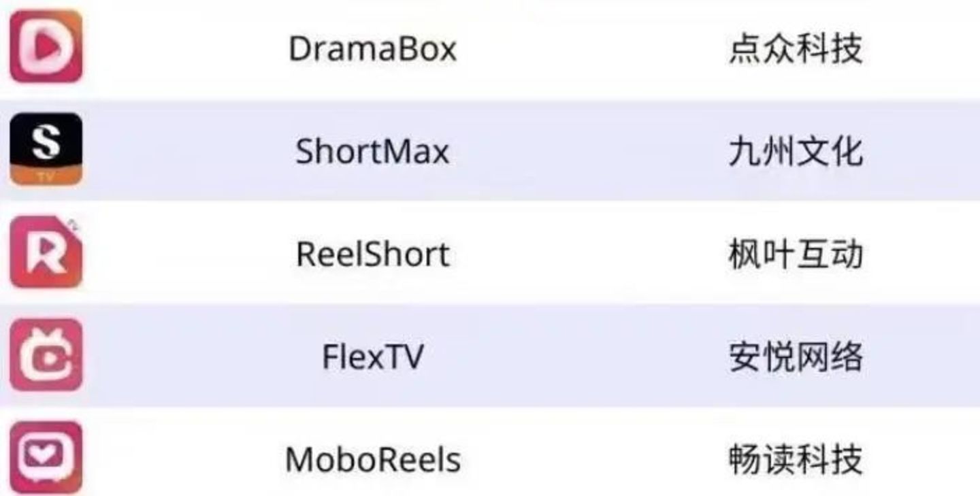Open the 安悦网络 company text

click(x=796, y=357)
